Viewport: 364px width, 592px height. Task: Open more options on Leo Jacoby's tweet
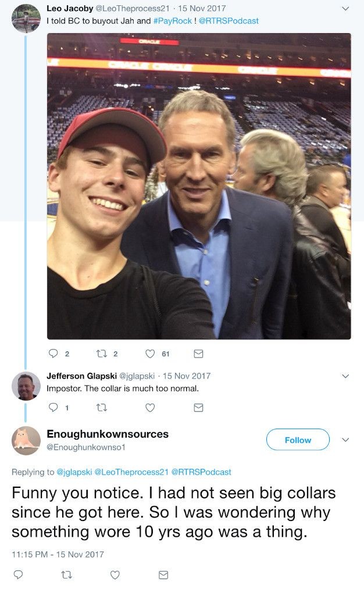coord(345,9)
